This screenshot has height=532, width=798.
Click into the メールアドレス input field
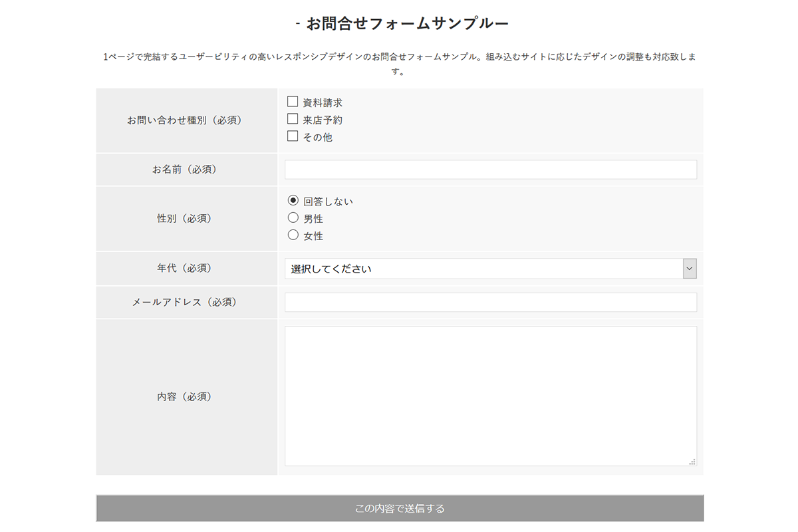[x=490, y=303]
